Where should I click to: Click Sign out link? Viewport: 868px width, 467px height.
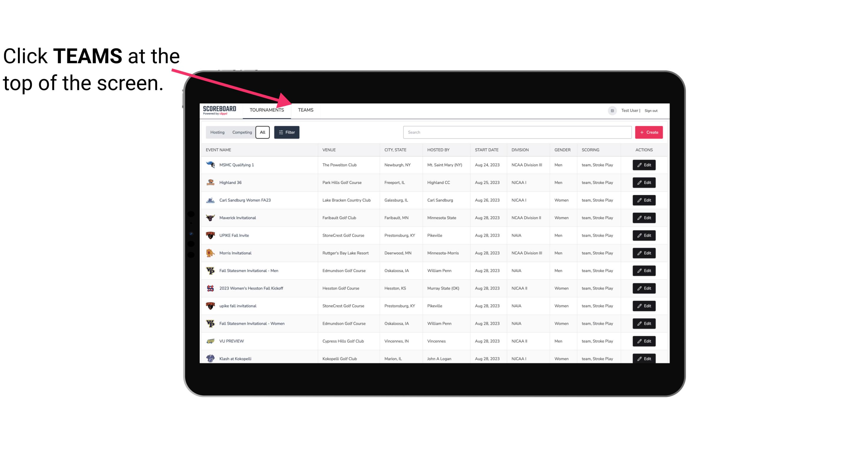click(650, 110)
